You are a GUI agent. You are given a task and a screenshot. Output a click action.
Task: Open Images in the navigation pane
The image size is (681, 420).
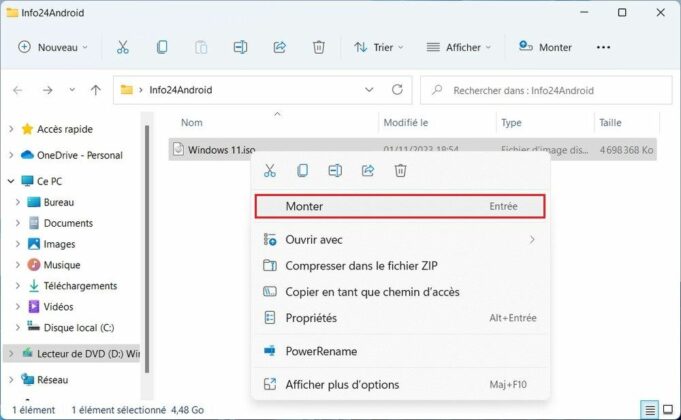[59, 244]
